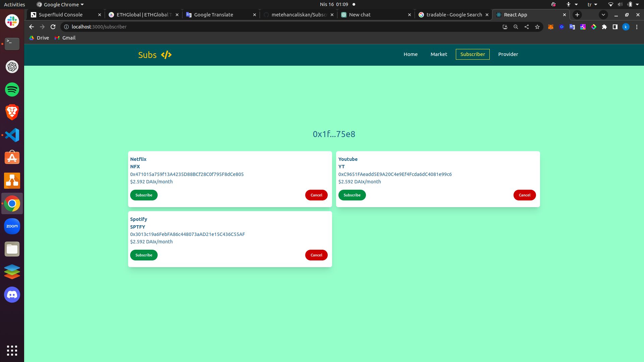644x362 pixels.
Task: View site information icon
Action: [66, 27]
